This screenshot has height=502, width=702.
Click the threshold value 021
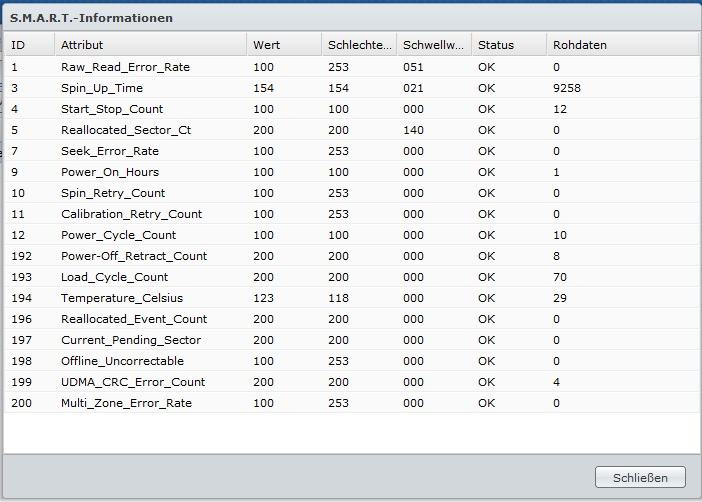[413, 88]
